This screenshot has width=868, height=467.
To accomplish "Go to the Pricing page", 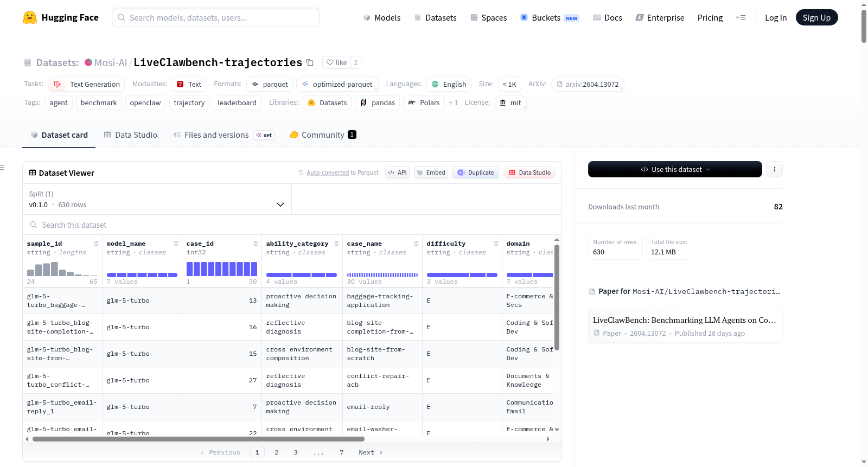I will [710, 17].
